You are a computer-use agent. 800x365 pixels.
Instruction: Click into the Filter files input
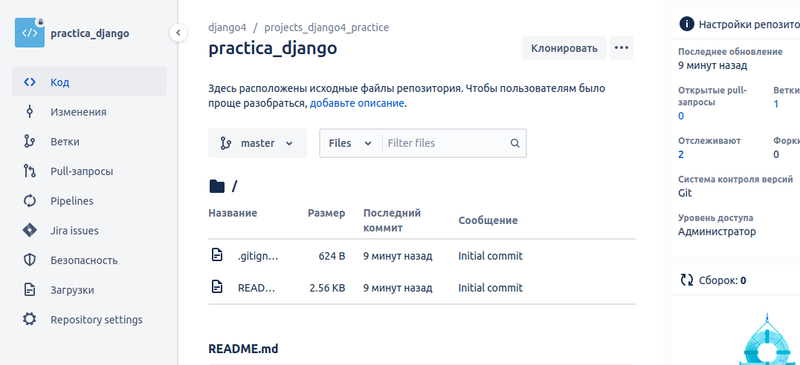click(446, 143)
